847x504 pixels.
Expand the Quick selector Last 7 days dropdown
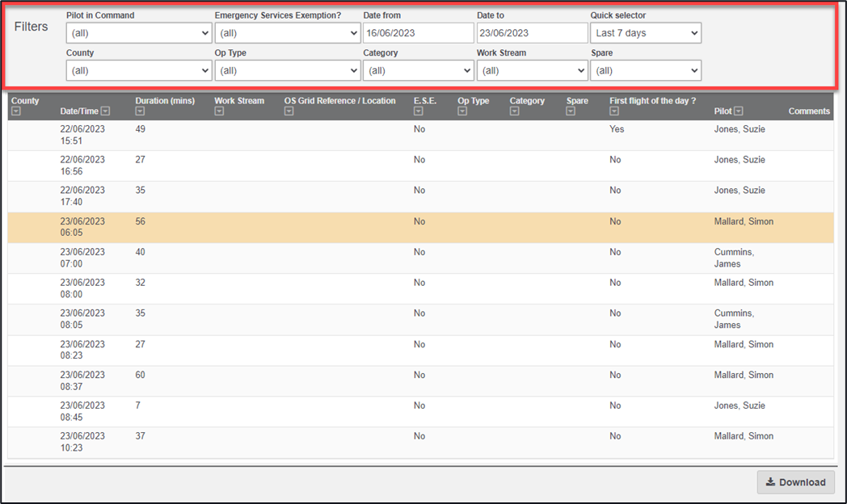646,33
